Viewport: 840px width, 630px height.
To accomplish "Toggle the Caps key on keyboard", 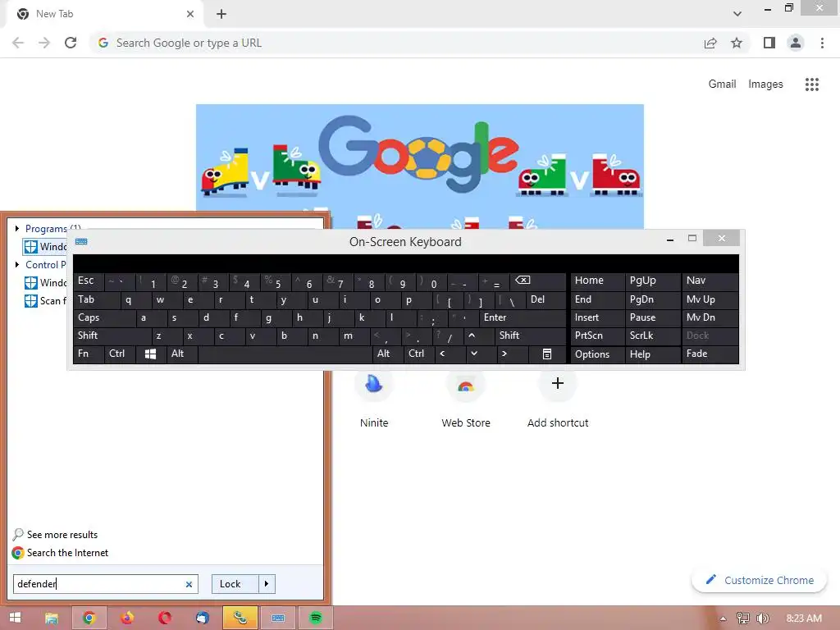I will coord(104,317).
